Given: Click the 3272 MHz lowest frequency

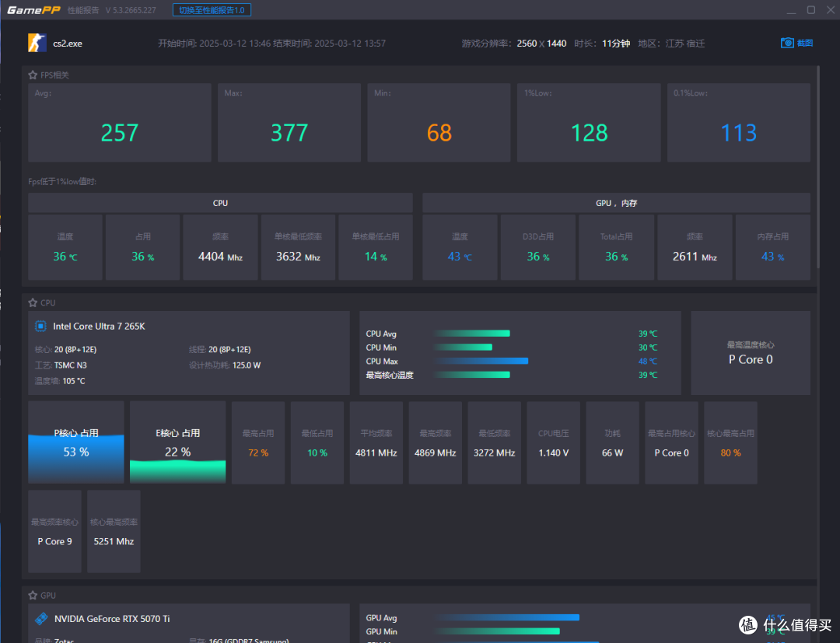Looking at the screenshot, I should point(494,453).
